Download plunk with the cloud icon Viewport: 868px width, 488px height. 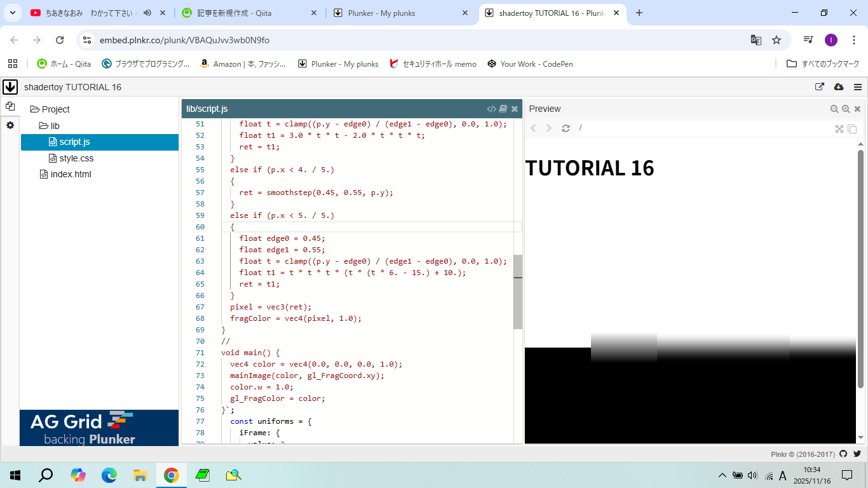[838, 87]
